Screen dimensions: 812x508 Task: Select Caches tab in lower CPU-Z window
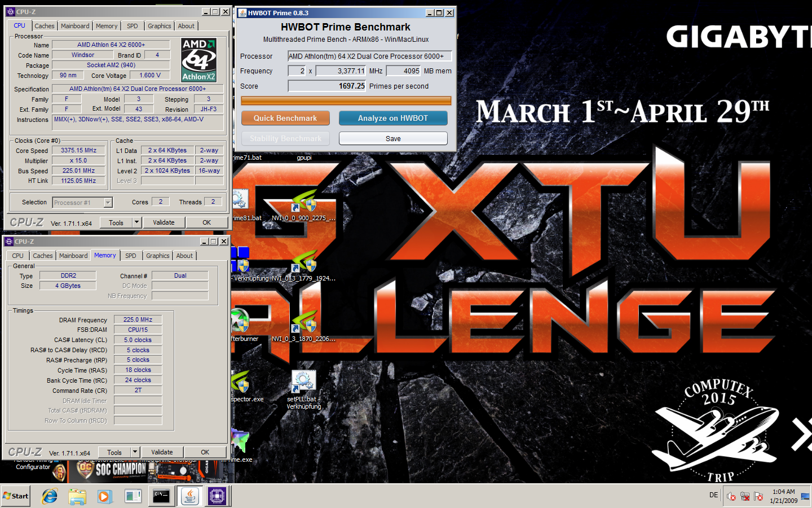[43, 256]
